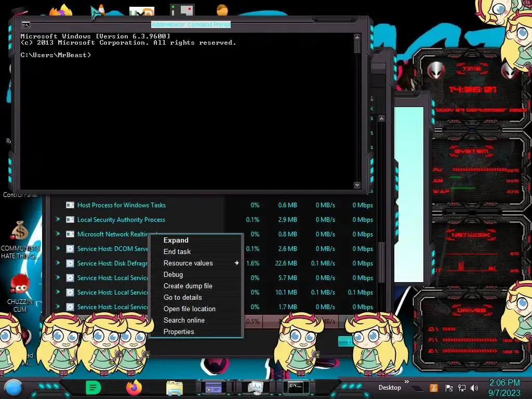
Task: Click the 22.6 MB memory cell
Action: pos(286,263)
